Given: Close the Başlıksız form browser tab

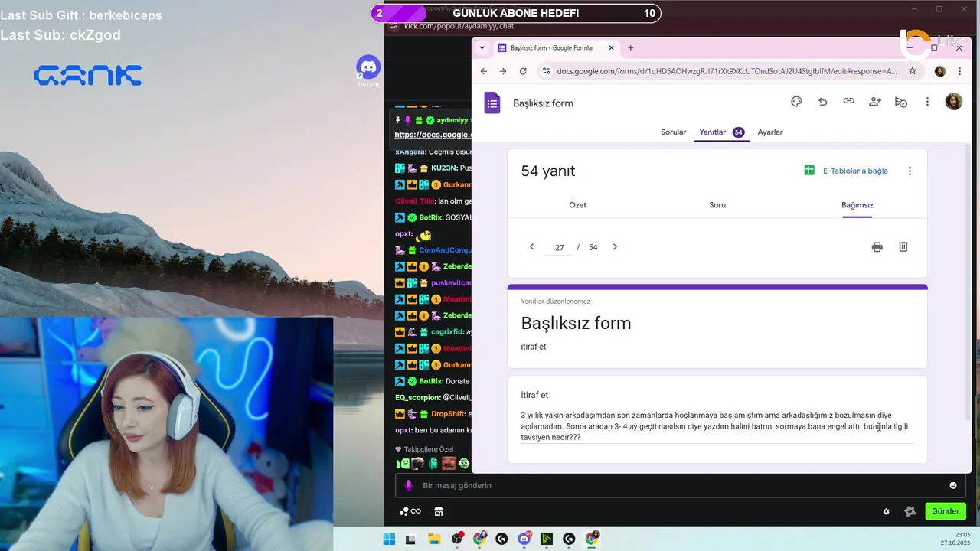Looking at the screenshot, I should 611,47.
